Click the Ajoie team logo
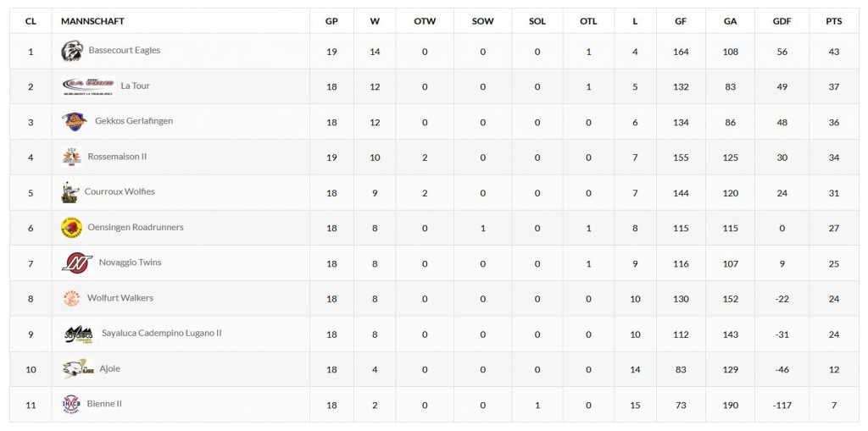This screenshot has height=431, width=868. pos(77,369)
